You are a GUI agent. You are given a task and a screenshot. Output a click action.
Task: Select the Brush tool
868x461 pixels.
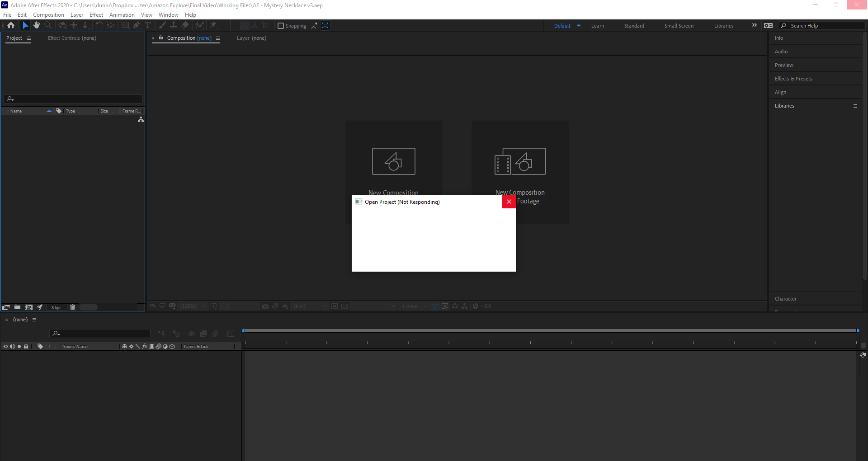pyautogui.click(x=161, y=25)
